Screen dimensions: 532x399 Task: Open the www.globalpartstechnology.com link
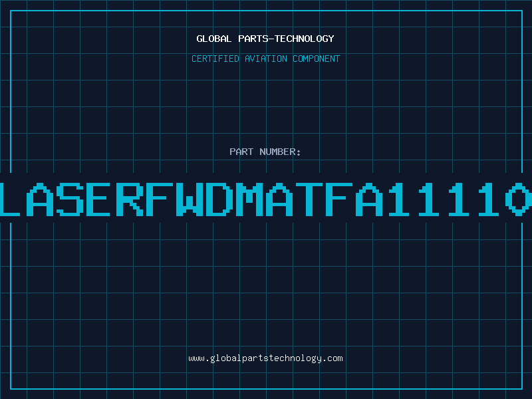(x=265, y=358)
